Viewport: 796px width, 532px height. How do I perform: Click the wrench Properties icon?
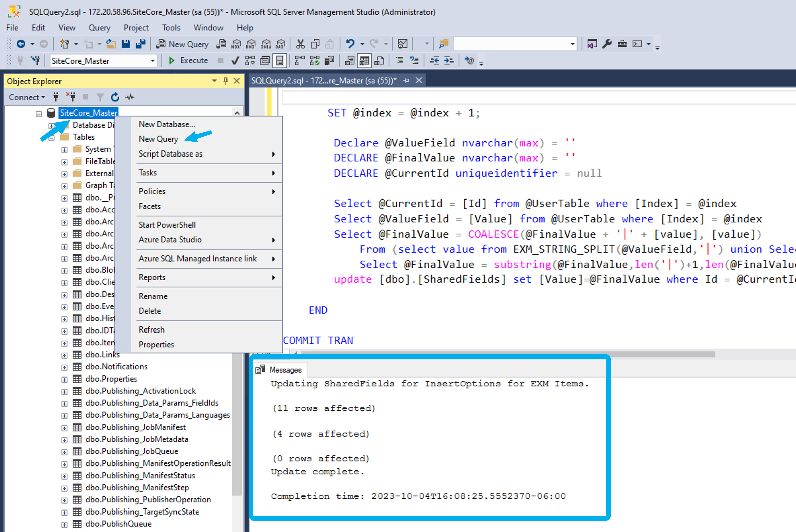607,44
